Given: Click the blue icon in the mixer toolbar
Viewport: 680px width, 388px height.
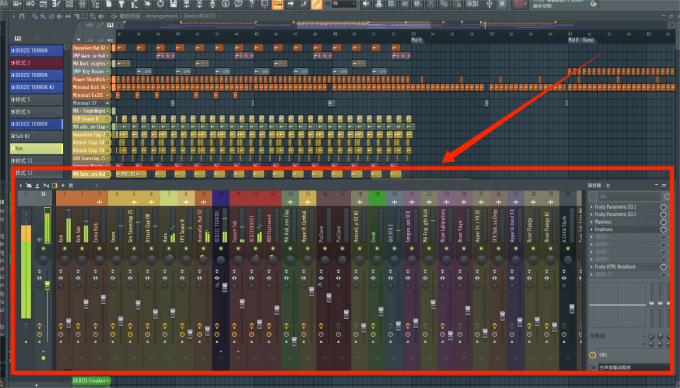Looking at the screenshot, I should 46,186.
